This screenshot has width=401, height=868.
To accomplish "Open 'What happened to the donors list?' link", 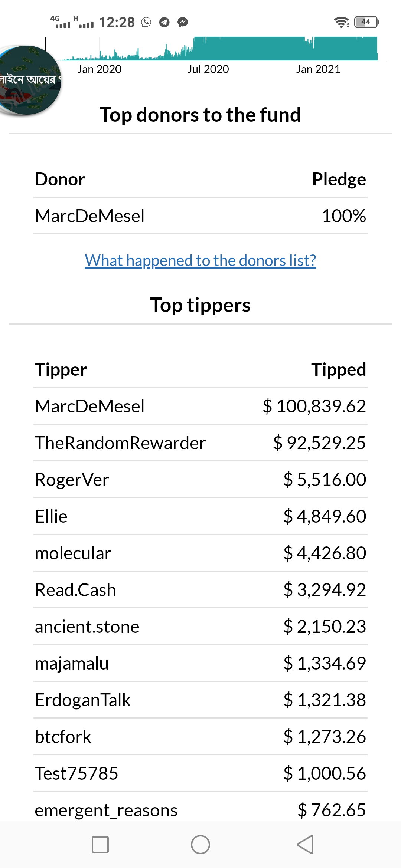I will pyautogui.click(x=200, y=260).
